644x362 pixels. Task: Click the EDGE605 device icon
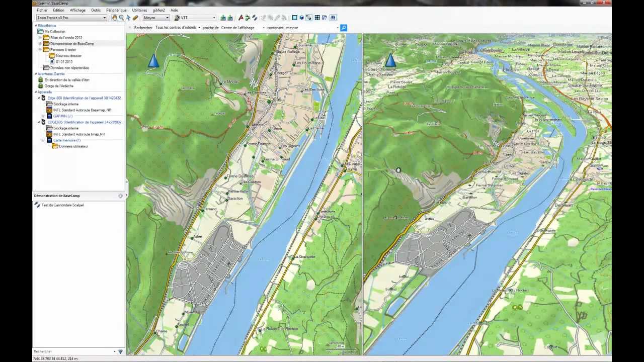pyautogui.click(x=43, y=122)
